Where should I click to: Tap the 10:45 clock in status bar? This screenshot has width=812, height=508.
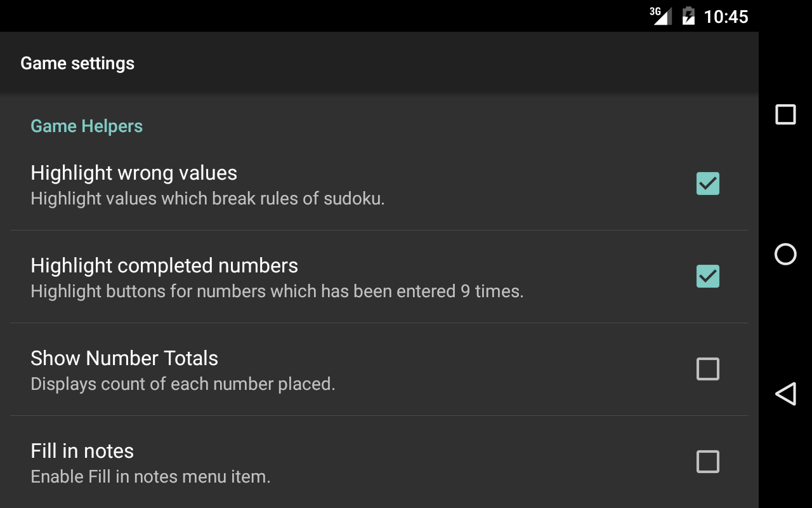point(726,17)
